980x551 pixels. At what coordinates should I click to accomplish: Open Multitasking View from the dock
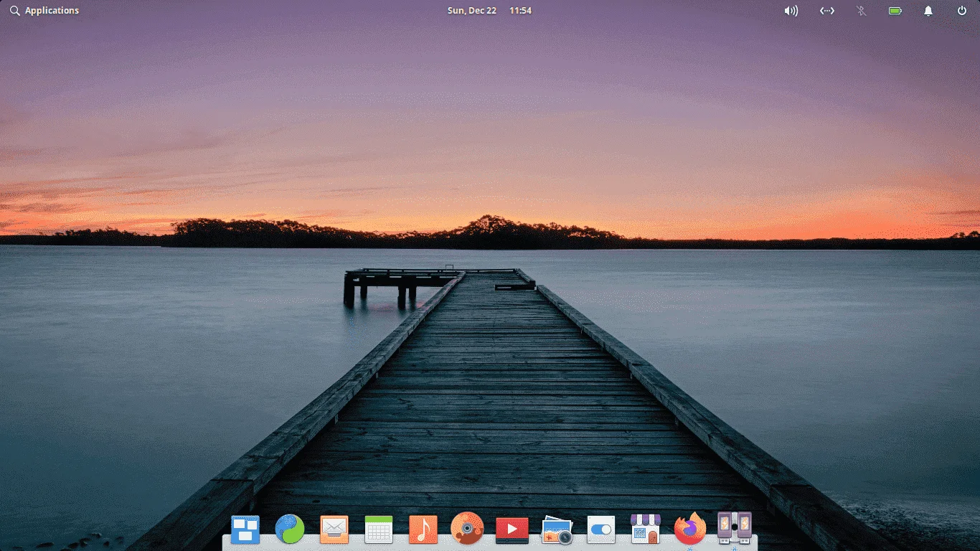coord(245,529)
